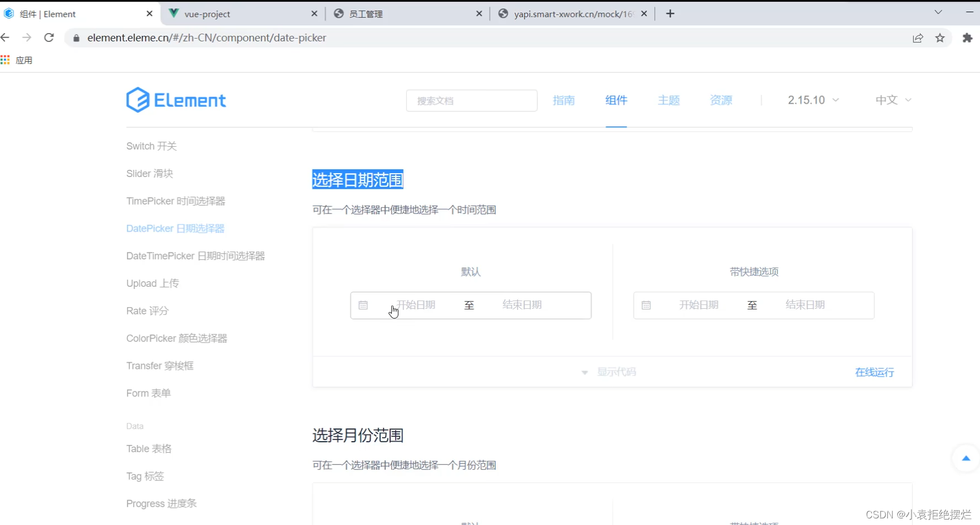The image size is (980, 525).
Task: Open Rate 评分 in sidebar
Action: (147, 311)
